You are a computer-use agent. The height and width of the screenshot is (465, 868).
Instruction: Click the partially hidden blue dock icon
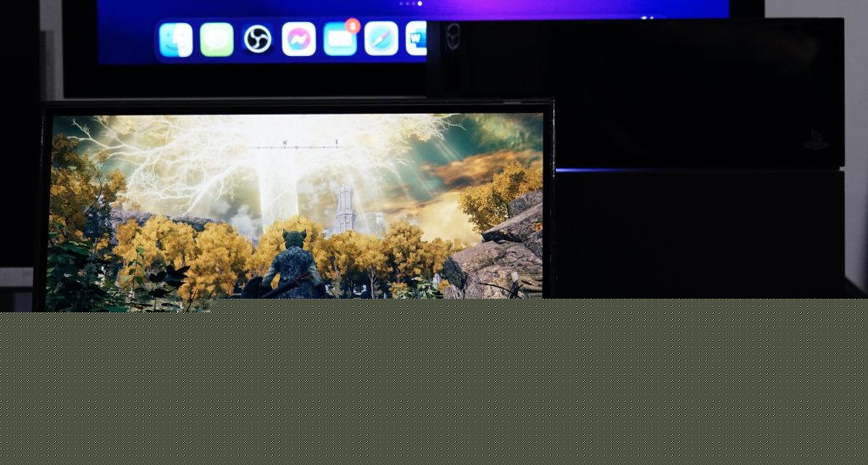pos(416,40)
